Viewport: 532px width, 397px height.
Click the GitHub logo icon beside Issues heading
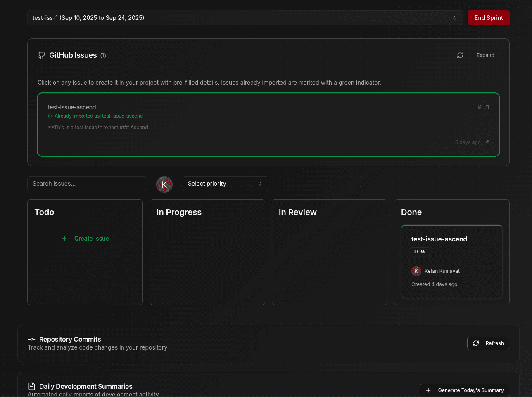41,55
